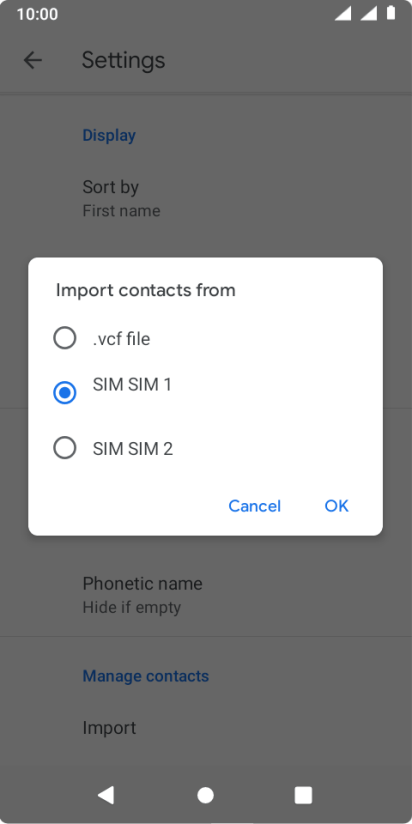Screen dimensions: 412x824
Task: Tap the battery icon in status bar
Action: click(x=391, y=13)
